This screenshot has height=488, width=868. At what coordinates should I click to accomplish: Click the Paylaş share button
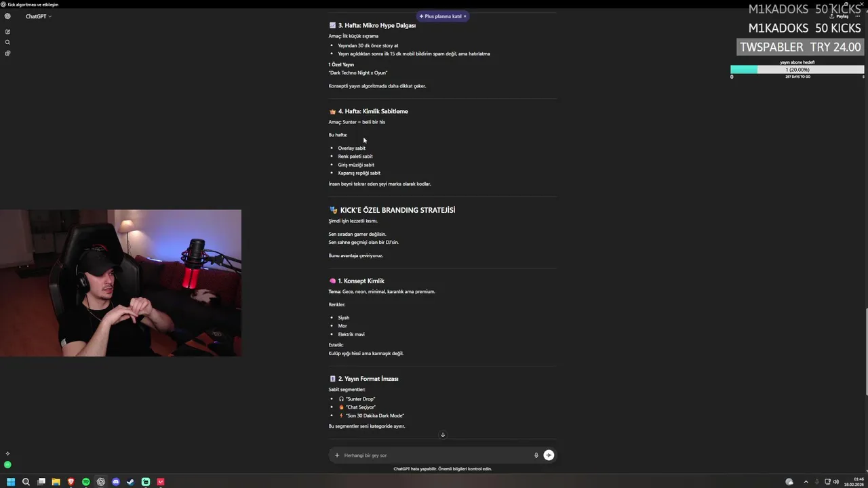841,16
